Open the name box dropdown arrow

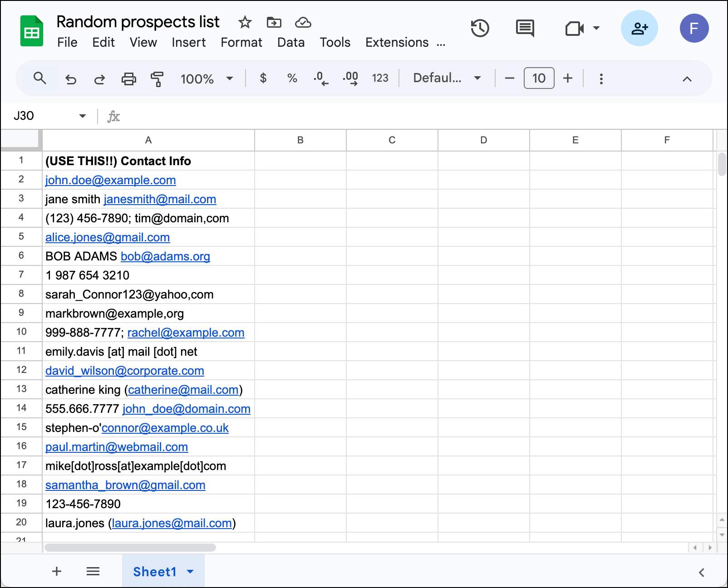coord(83,116)
